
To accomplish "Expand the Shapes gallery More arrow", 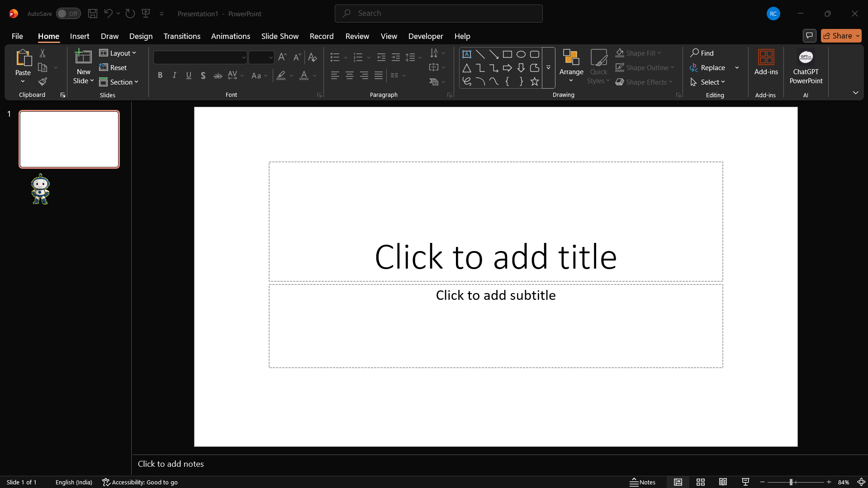I will click(x=548, y=68).
